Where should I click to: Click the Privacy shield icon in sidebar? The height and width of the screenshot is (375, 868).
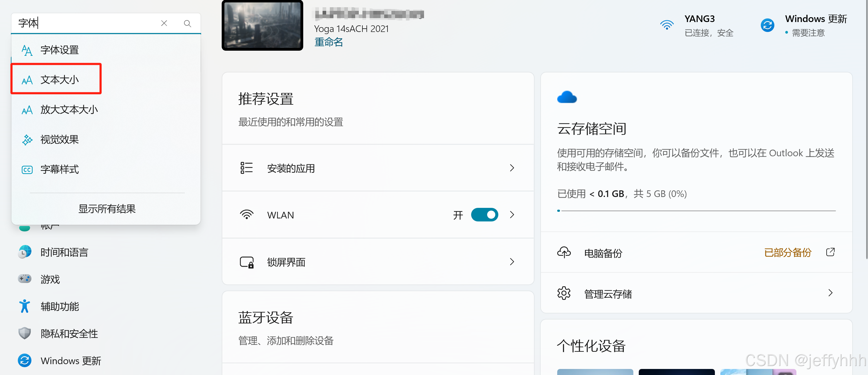(x=24, y=333)
